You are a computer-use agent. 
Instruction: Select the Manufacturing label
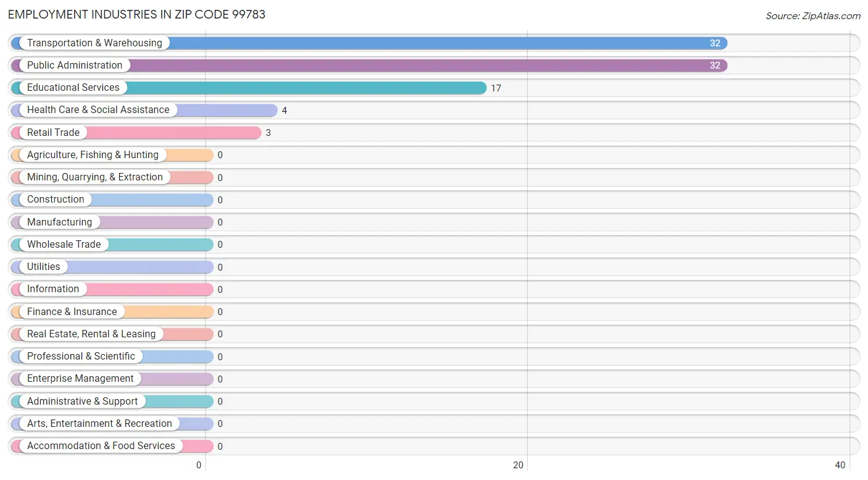[59, 222]
